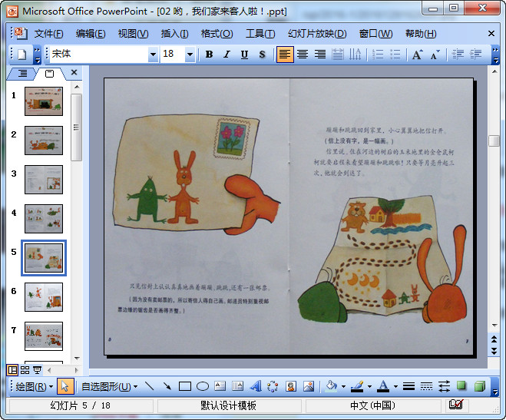Select slide 1 thumbnail
This screenshot has width=506, height=420.
pos(44,101)
